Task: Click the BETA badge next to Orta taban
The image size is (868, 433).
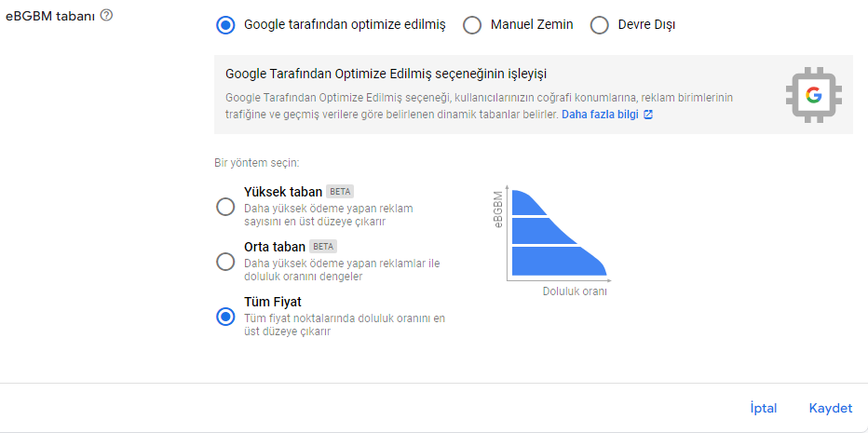Action: (322, 247)
